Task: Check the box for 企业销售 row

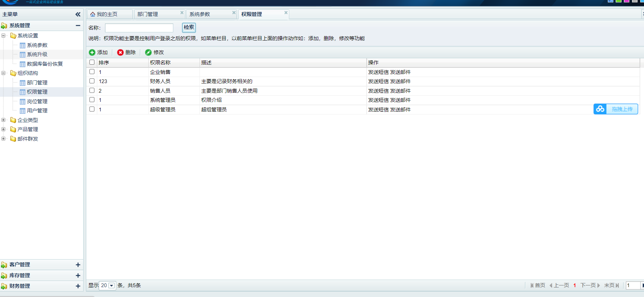Action: coord(92,72)
